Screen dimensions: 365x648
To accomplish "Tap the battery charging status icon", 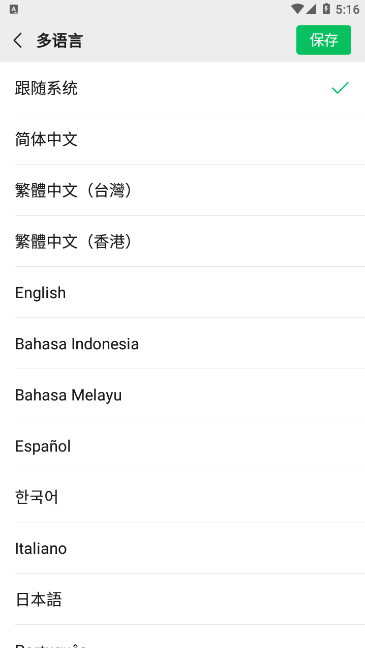I will click(x=326, y=9).
